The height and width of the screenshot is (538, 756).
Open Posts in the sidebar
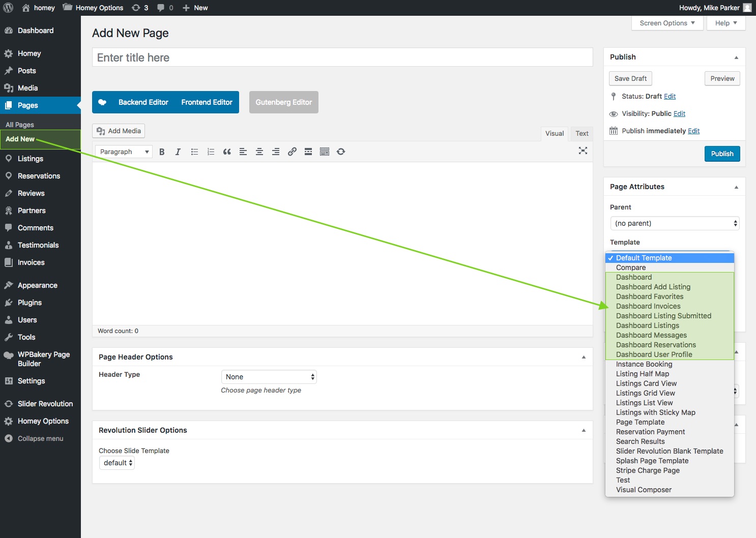coord(40,71)
